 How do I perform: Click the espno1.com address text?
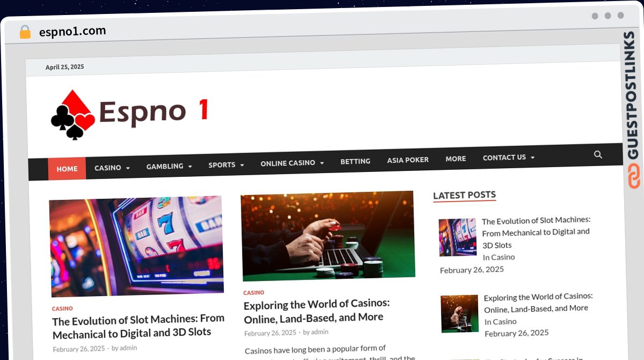click(72, 31)
